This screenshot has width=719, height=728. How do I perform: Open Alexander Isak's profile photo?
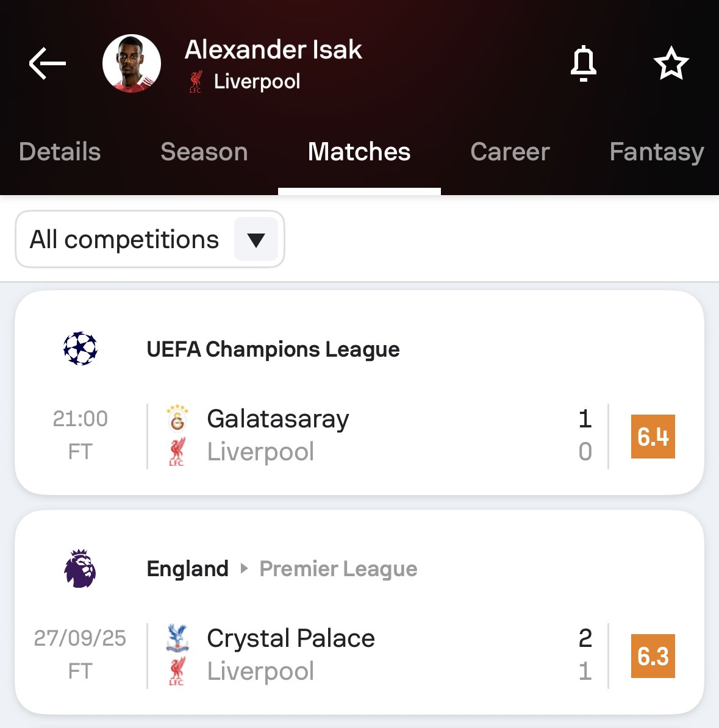[x=132, y=63]
